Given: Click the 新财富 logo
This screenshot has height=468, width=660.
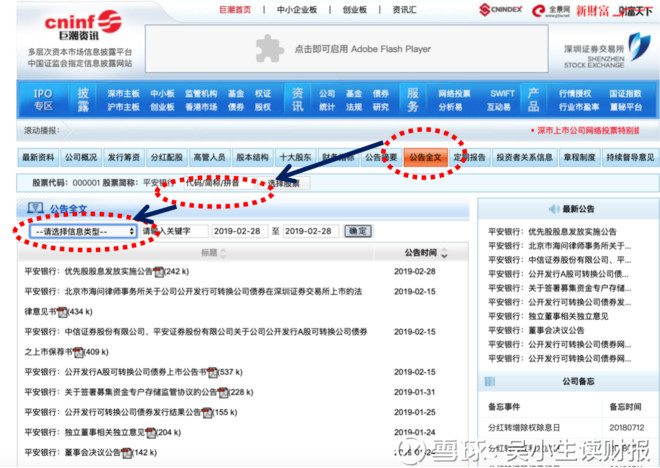Looking at the screenshot, I should click(x=592, y=11).
